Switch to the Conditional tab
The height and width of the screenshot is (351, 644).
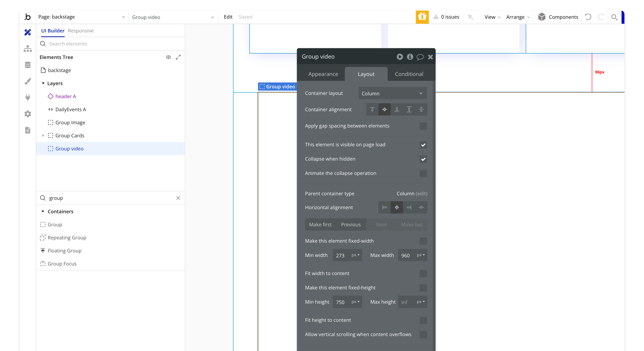[409, 74]
